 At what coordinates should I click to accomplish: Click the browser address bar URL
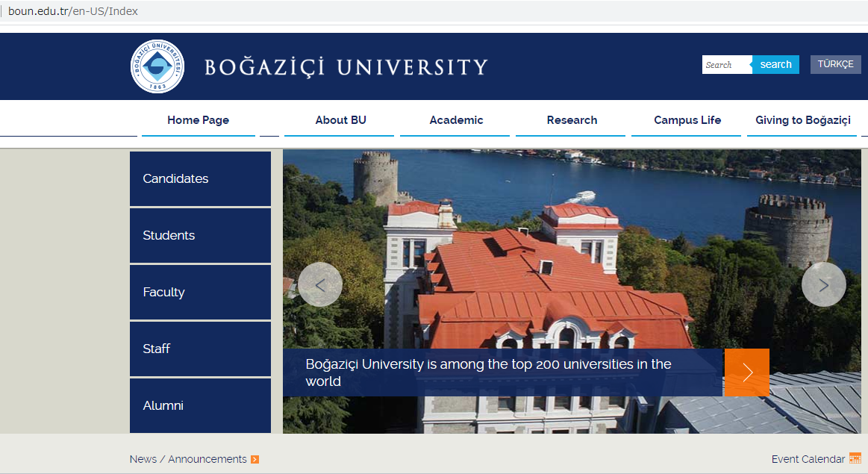73,11
